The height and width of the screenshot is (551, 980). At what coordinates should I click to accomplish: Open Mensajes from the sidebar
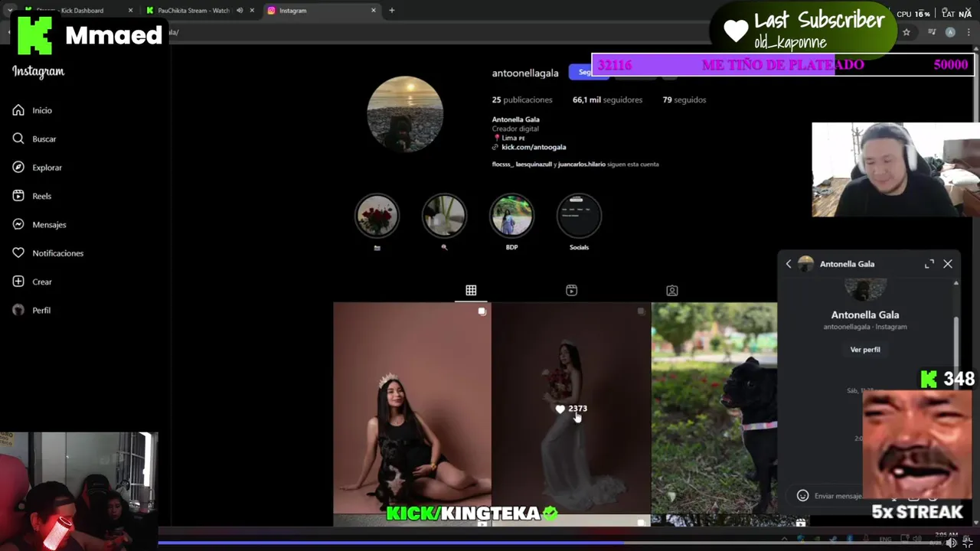[39, 224]
